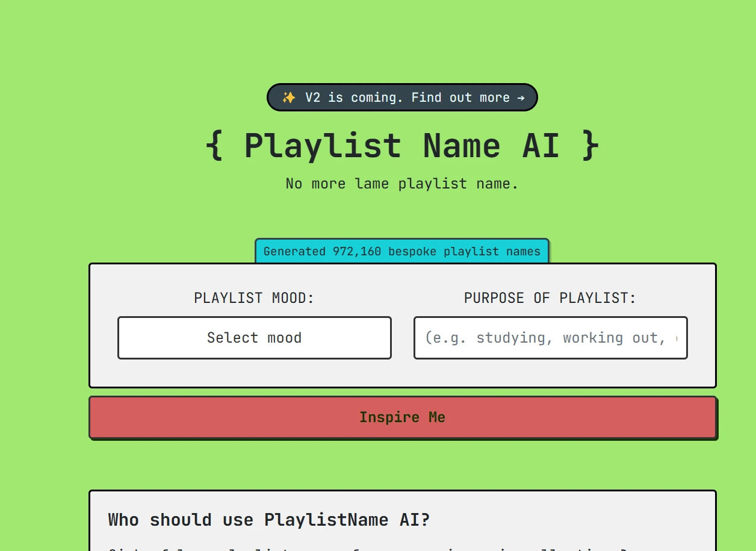Viewport: 756px width, 551px height.
Task: Click the tagline 'No more lame playlist name.'
Action: point(402,184)
